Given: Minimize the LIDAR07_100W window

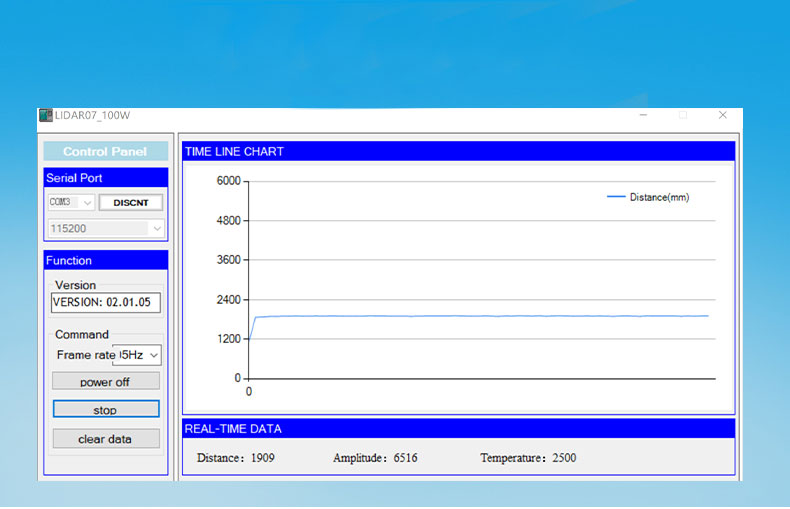Looking at the screenshot, I should 643,115.
